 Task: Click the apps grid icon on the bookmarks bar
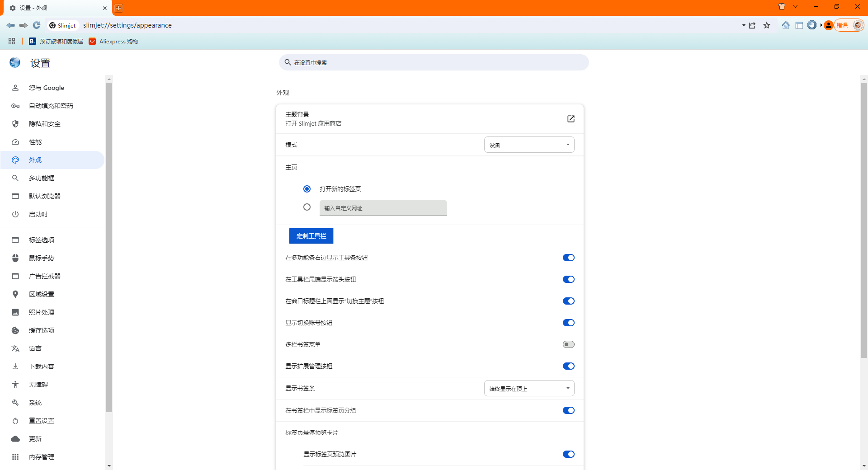click(11, 41)
